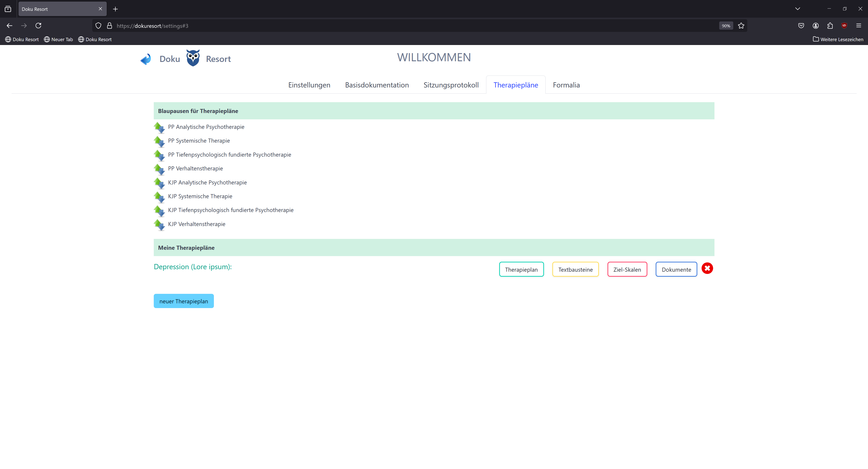868x469 pixels.
Task: Click the blue back-arrow logo icon
Action: coord(146,59)
